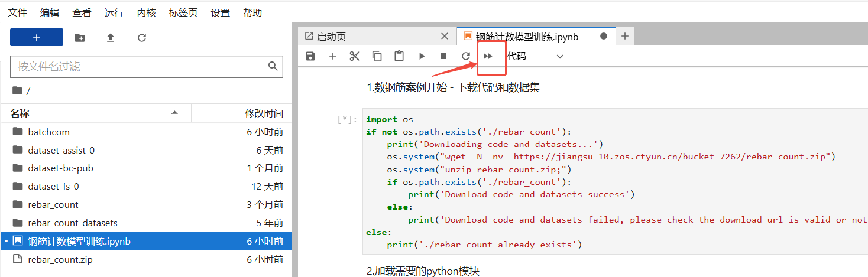Open the 内核 menu
Image resolution: width=868 pixels, height=277 pixels.
tap(146, 12)
